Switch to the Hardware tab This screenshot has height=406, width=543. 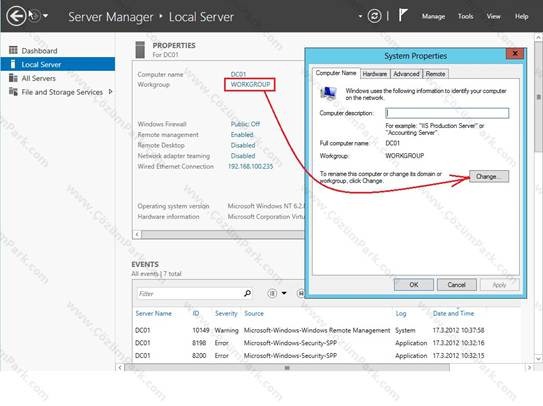[375, 74]
